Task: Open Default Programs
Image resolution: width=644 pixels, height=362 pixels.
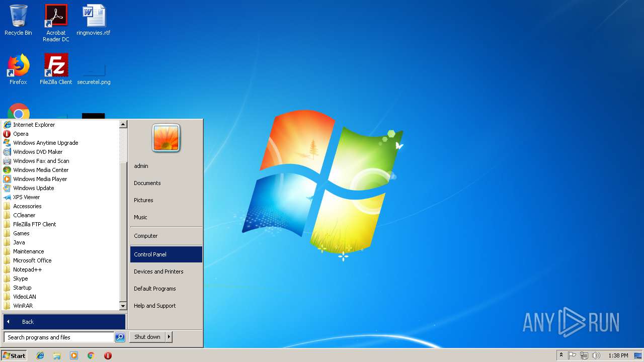Action: click(166, 289)
